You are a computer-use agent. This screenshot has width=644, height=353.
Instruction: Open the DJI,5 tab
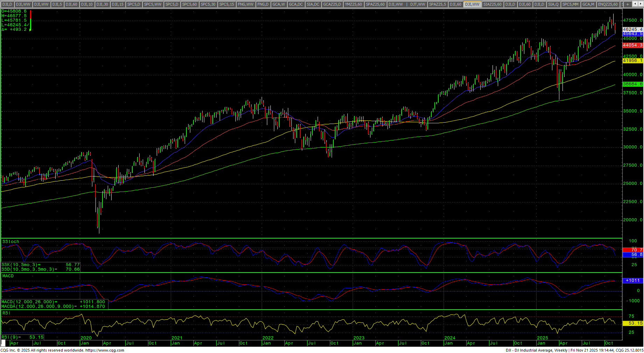point(57,4)
